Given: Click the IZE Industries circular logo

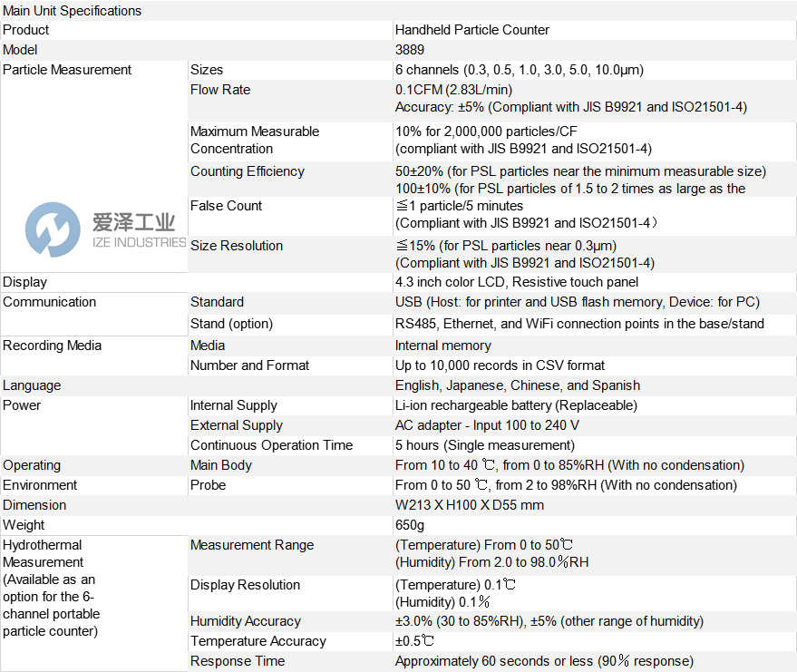Looking at the screenshot, I should (x=53, y=229).
